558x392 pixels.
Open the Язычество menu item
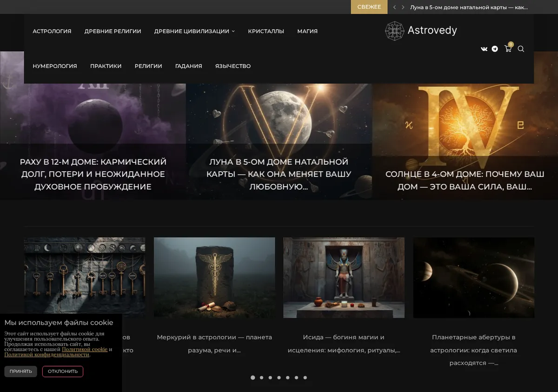[x=233, y=66]
